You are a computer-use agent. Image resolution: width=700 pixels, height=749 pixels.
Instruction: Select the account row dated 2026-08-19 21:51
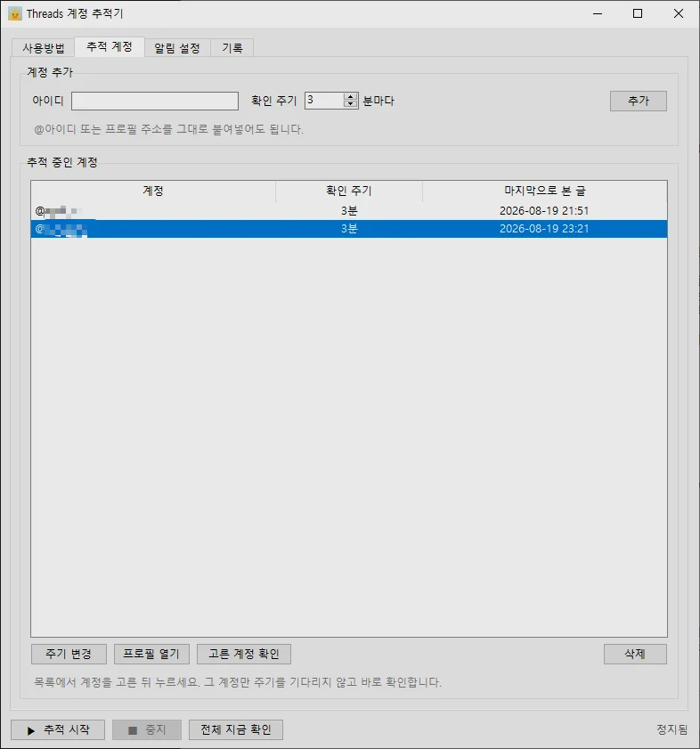[x=349, y=211]
